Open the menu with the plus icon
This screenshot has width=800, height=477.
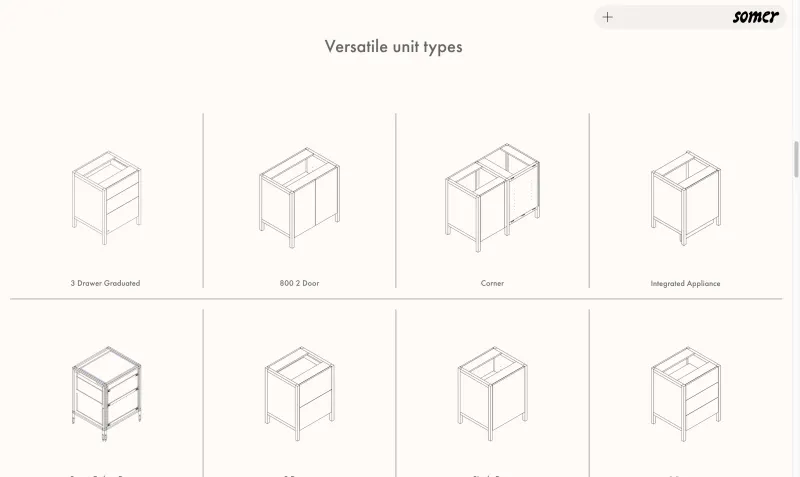(x=607, y=17)
